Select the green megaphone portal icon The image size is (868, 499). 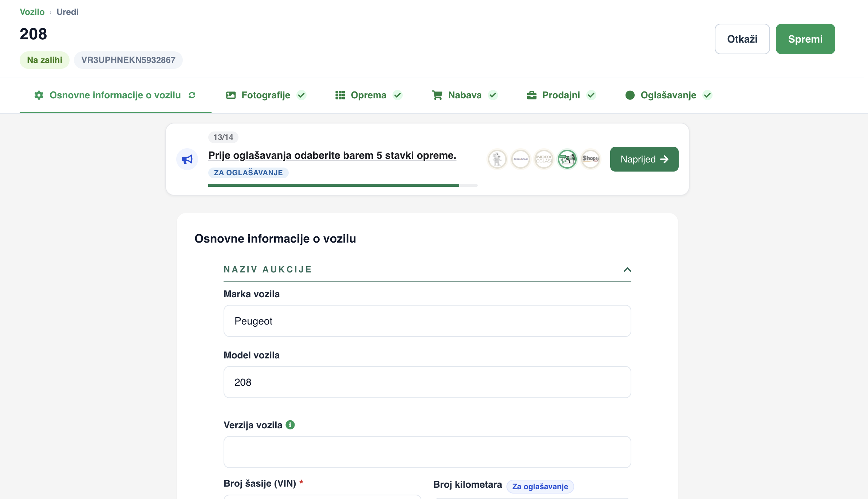tap(567, 159)
